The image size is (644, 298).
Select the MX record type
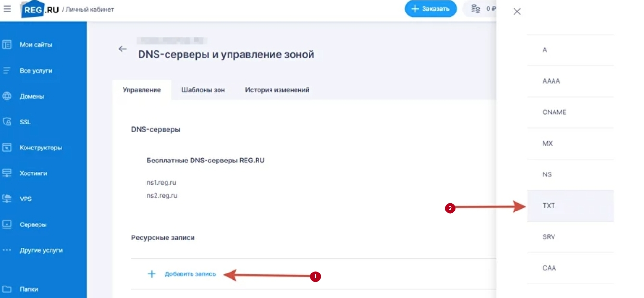pyautogui.click(x=570, y=144)
